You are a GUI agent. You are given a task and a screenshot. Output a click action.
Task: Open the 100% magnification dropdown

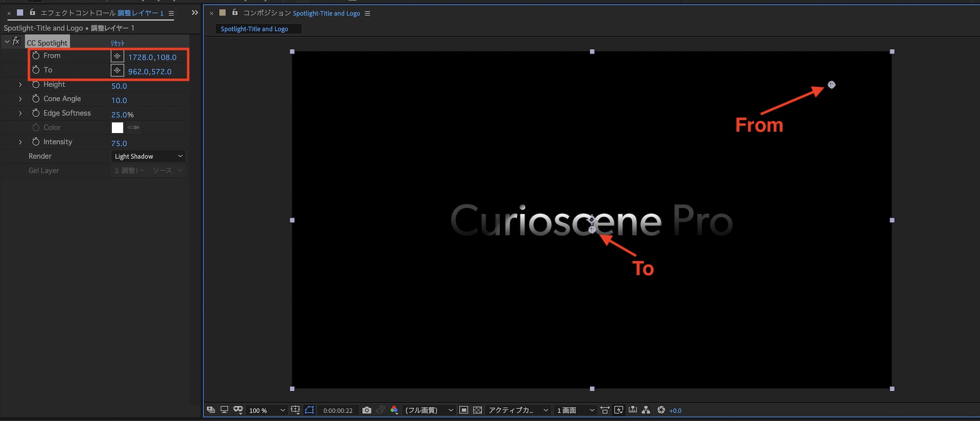(x=267, y=410)
